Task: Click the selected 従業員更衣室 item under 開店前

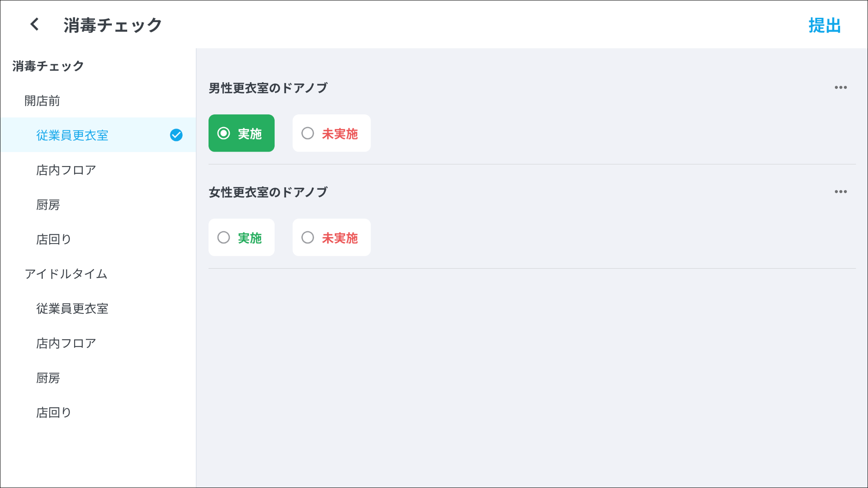Action: click(x=72, y=136)
